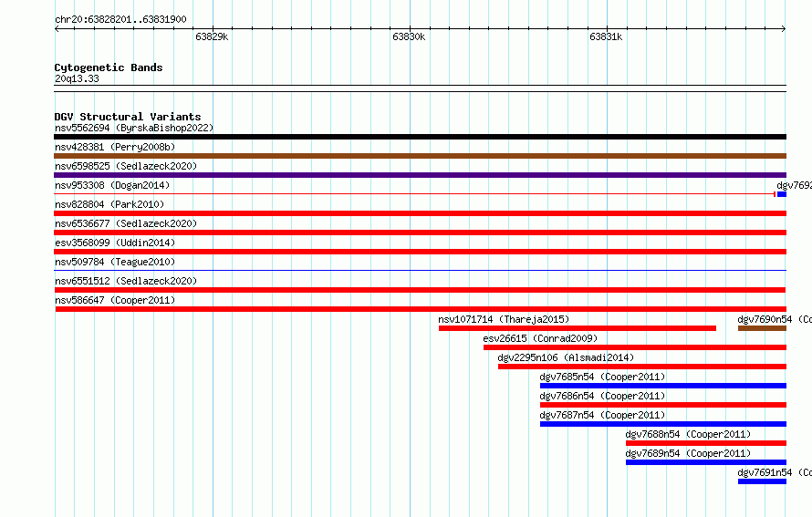The width and height of the screenshot is (812, 517).
Task: Open the nsv428381 (Perry2008b) label
Action: [115, 147]
